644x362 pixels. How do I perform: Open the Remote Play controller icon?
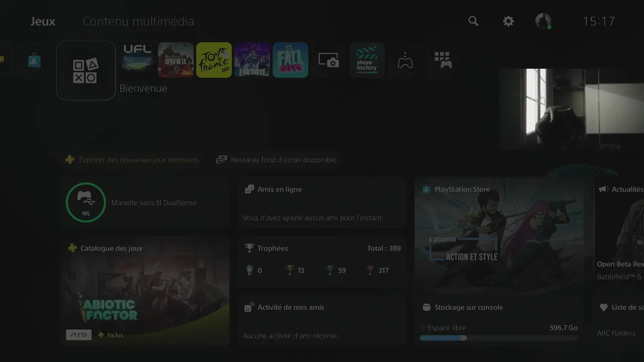(405, 60)
